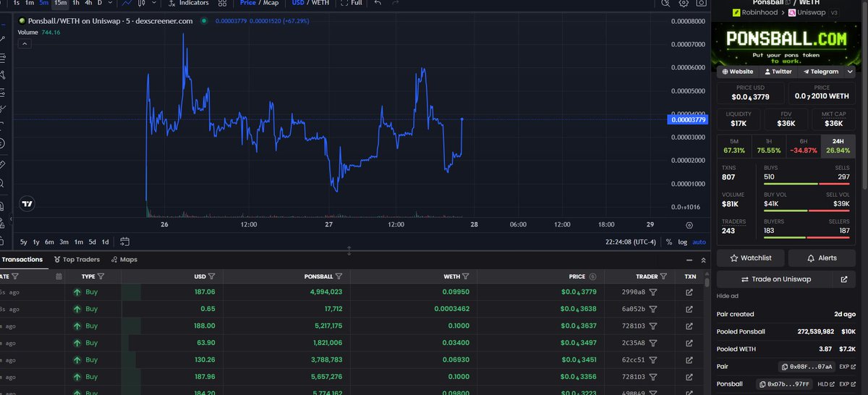Toggle chart denomination to WETH
The height and width of the screenshot is (395, 868).
[320, 3]
